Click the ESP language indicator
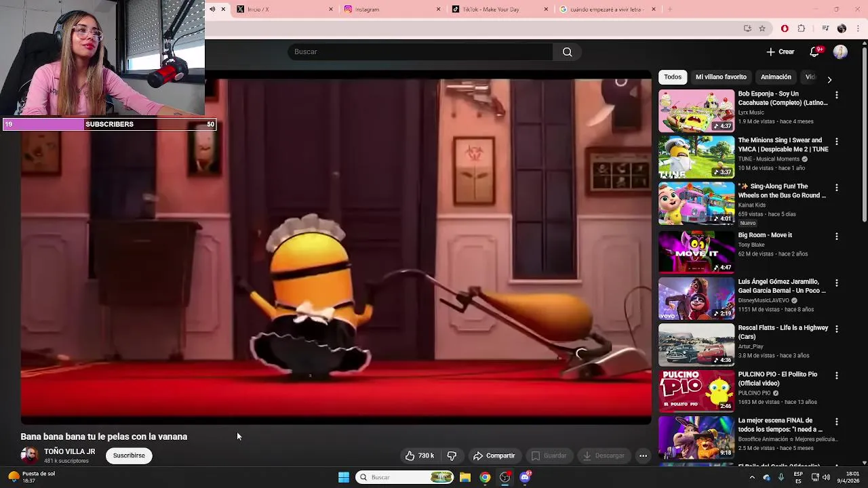Screen dimensions: 868x488 click(798, 477)
